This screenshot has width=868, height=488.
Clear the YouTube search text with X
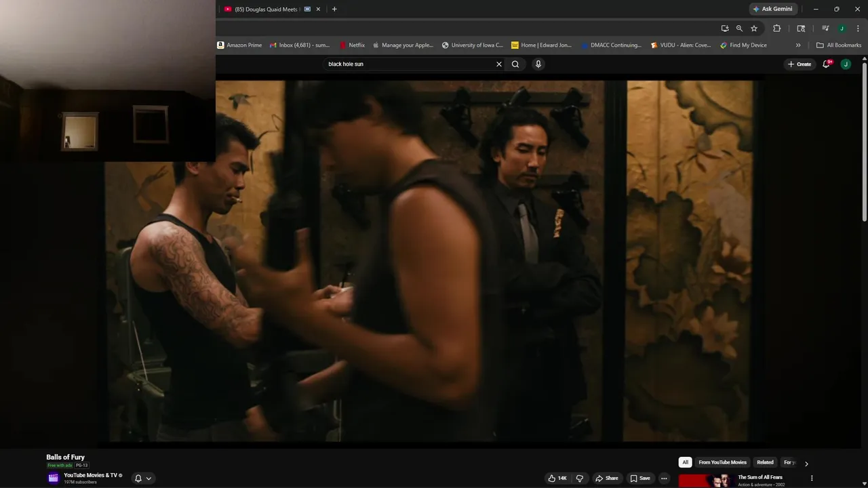(499, 64)
